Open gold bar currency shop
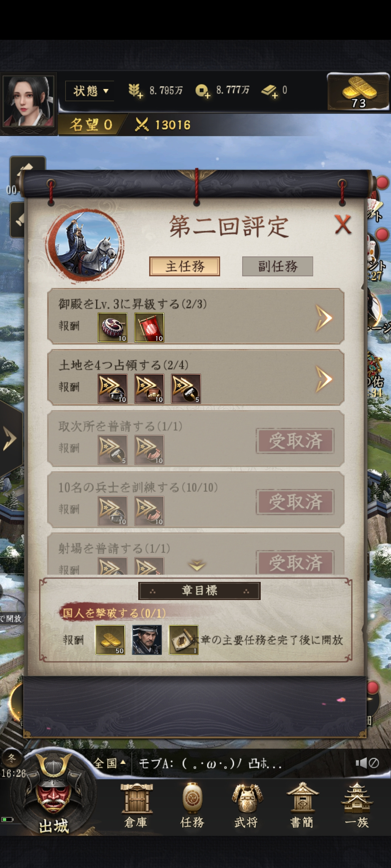Image resolution: width=391 pixels, height=868 pixels. [x=358, y=92]
